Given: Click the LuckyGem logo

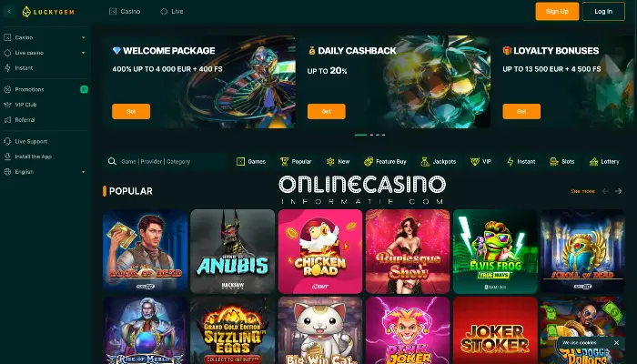Looking at the screenshot, I should click(x=48, y=12).
